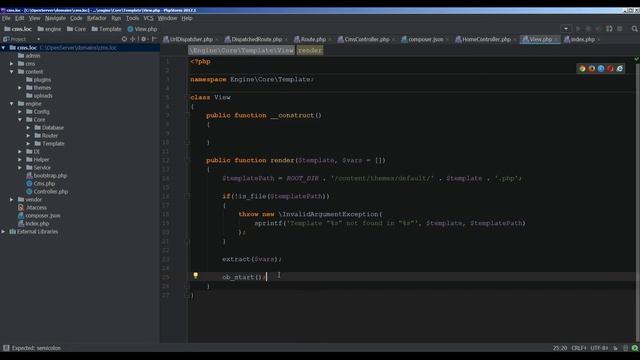The height and width of the screenshot is (360, 640).
Task: Click the .htaccess file icon
Action: click(21, 208)
